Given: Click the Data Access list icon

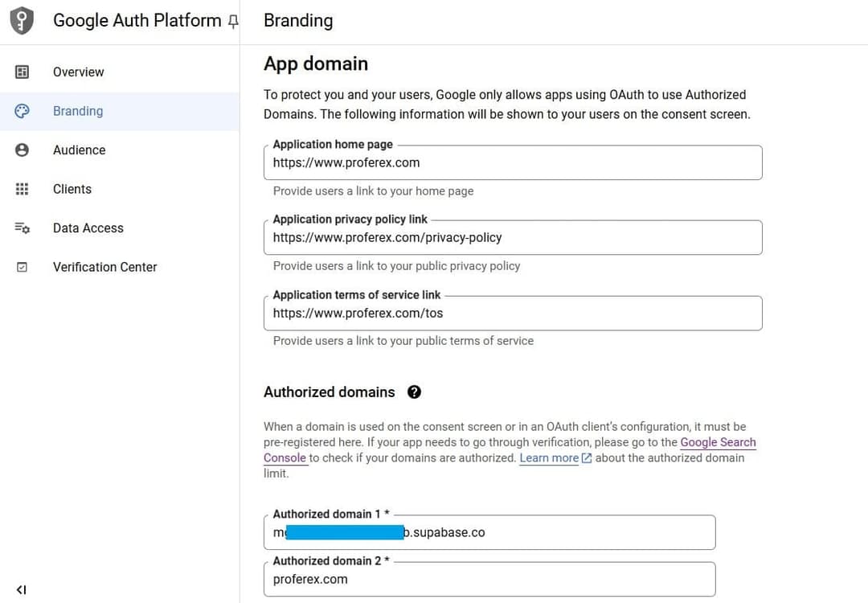Looking at the screenshot, I should (x=23, y=228).
